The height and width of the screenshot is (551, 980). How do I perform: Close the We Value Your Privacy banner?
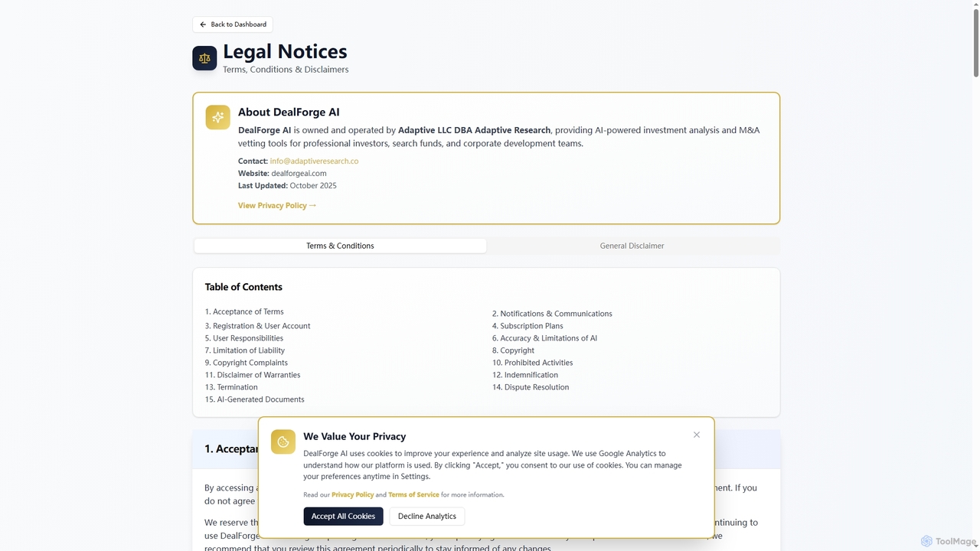(697, 435)
